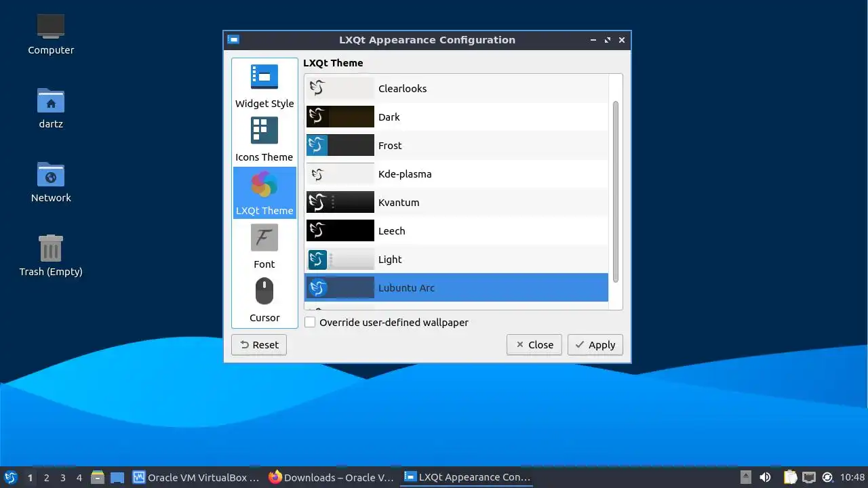Open the network connection tray icon
Image resolution: width=868 pixels, height=488 pixels.
pyautogui.click(x=809, y=477)
